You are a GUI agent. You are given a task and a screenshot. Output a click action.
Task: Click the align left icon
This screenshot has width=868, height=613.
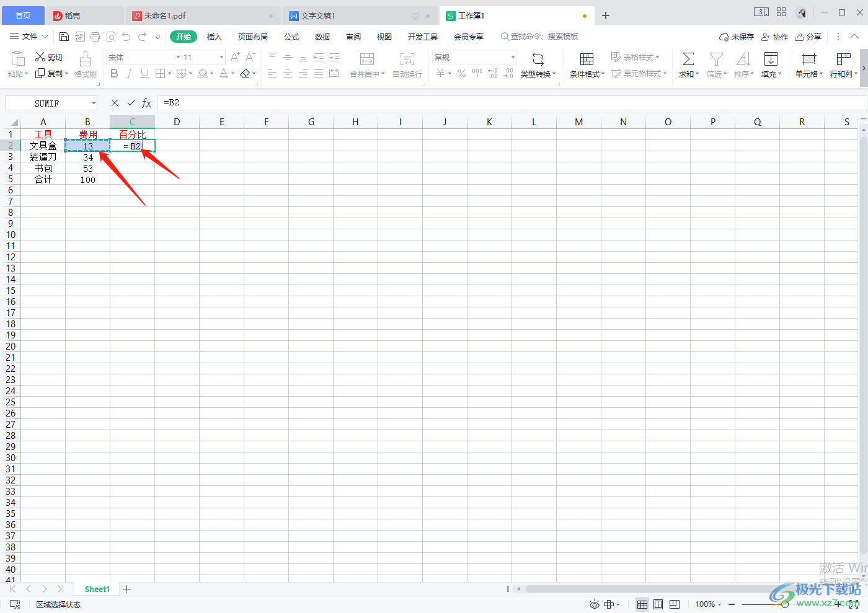click(x=272, y=74)
